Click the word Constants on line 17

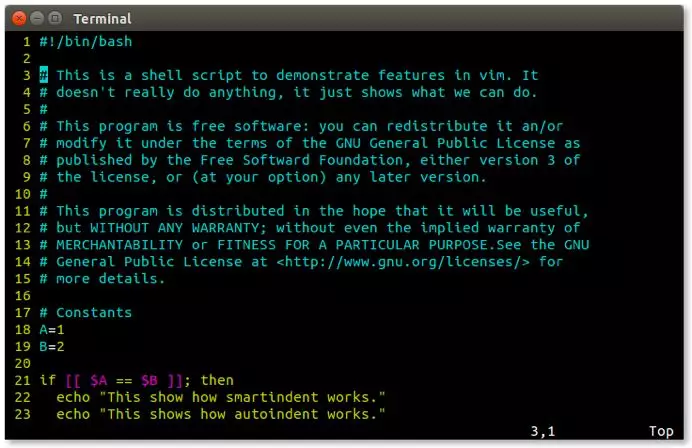click(x=94, y=312)
